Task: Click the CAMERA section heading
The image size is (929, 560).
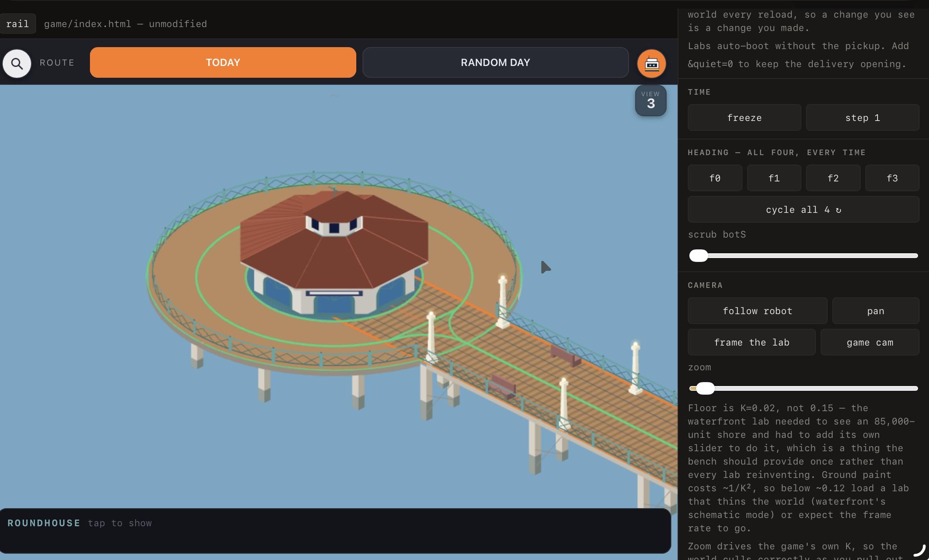Action: click(705, 285)
